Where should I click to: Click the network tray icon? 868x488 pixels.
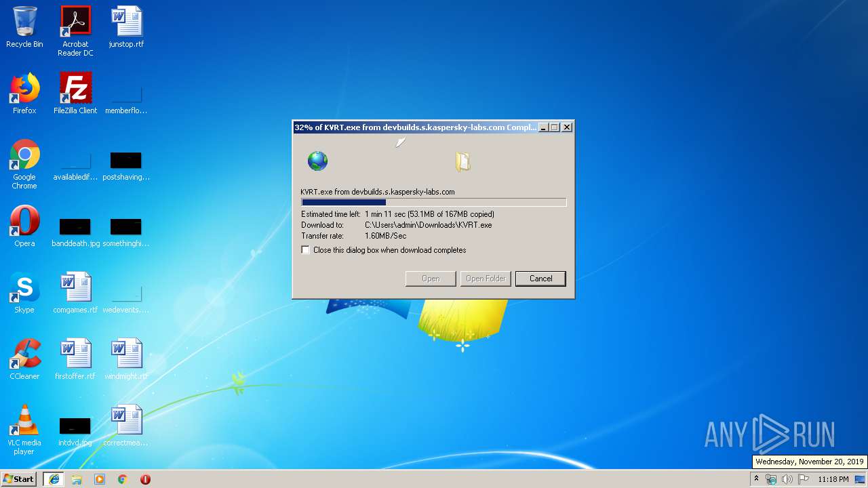coord(771,479)
